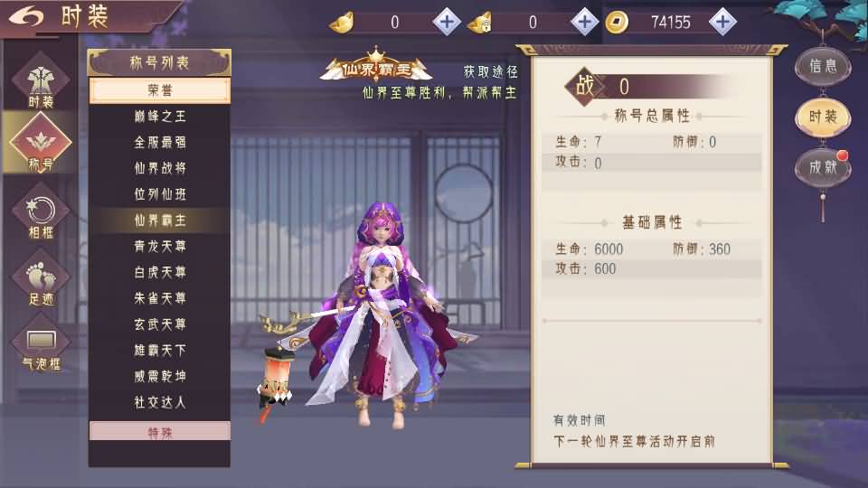Choose the 巅峰之王 title
The height and width of the screenshot is (488, 868).
click(160, 117)
